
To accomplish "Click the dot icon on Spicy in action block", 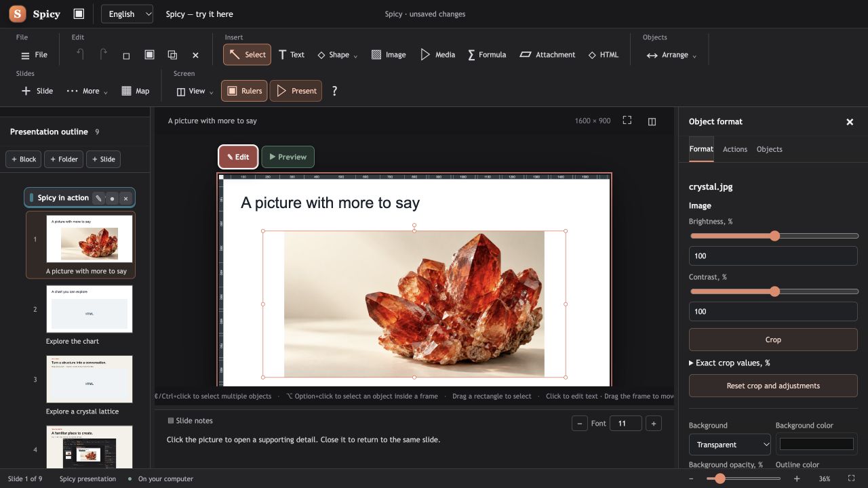I will tap(112, 198).
